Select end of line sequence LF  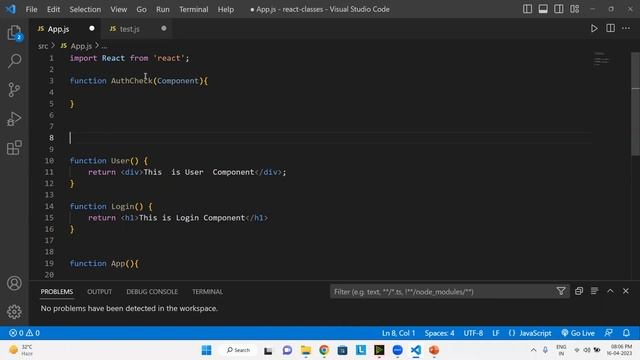click(496, 333)
